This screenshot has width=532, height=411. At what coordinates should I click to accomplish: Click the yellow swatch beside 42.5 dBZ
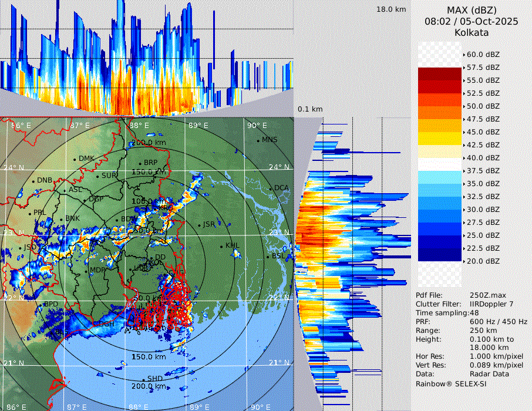[x=440, y=138]
